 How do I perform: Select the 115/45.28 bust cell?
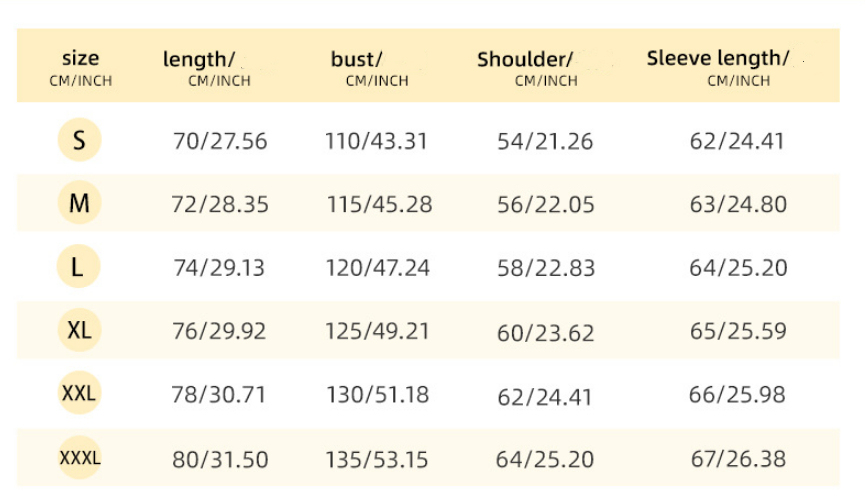pos(379,205)
